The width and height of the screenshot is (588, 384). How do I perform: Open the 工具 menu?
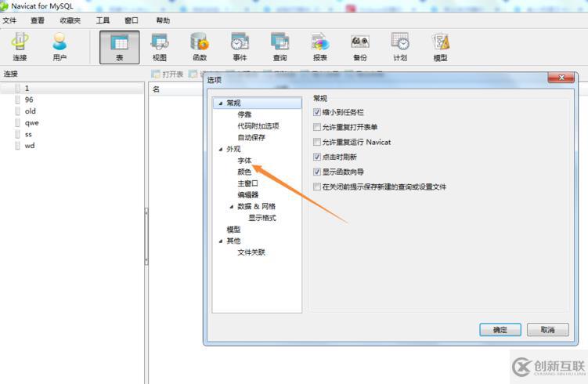103,20
